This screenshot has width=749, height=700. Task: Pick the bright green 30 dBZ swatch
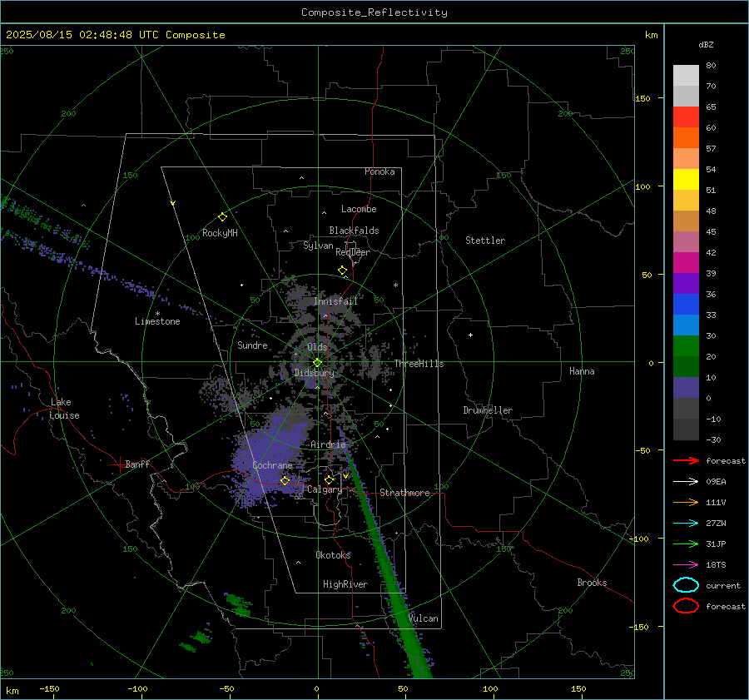pyautogui.click(x=686, y=346)
